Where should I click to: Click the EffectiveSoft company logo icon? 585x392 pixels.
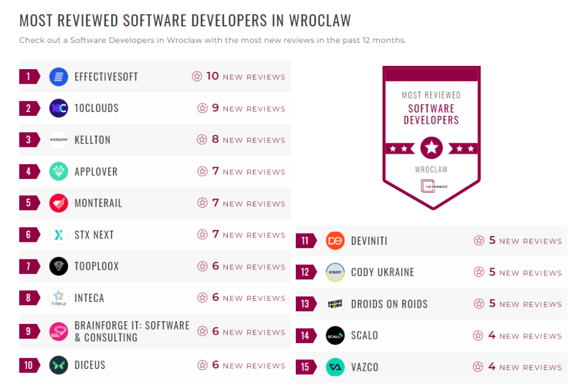57,76
